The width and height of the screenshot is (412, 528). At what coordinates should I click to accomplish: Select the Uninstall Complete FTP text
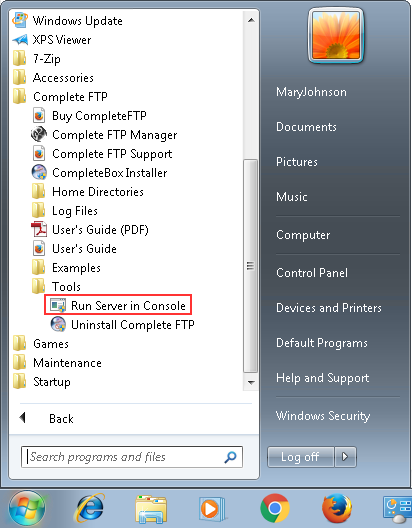click(x=133, y=325)
